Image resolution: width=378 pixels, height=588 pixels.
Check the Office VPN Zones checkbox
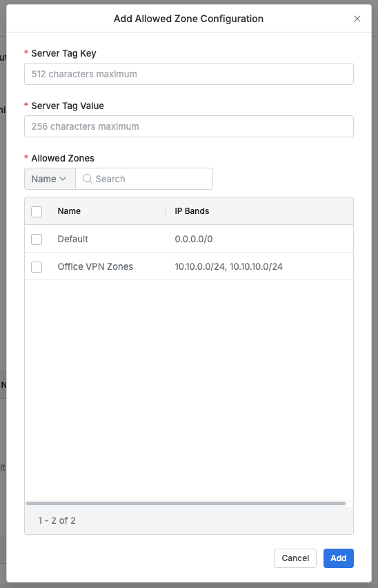pos(37,267)
